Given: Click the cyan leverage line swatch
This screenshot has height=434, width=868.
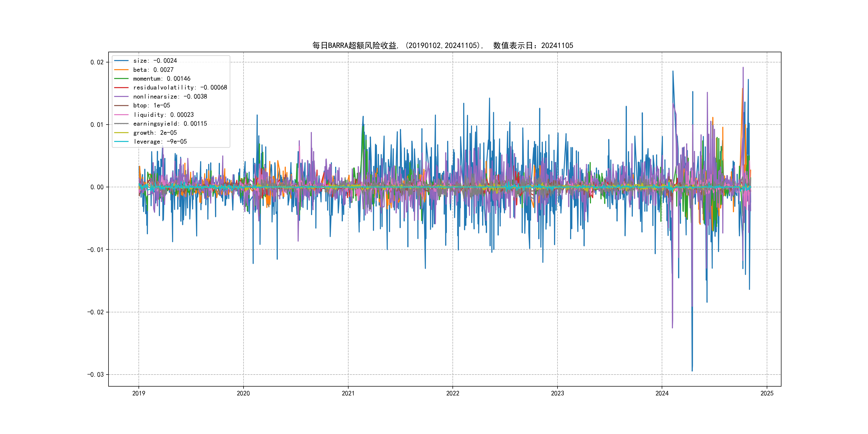Looking at the screenshot, I should pos(121,141).
